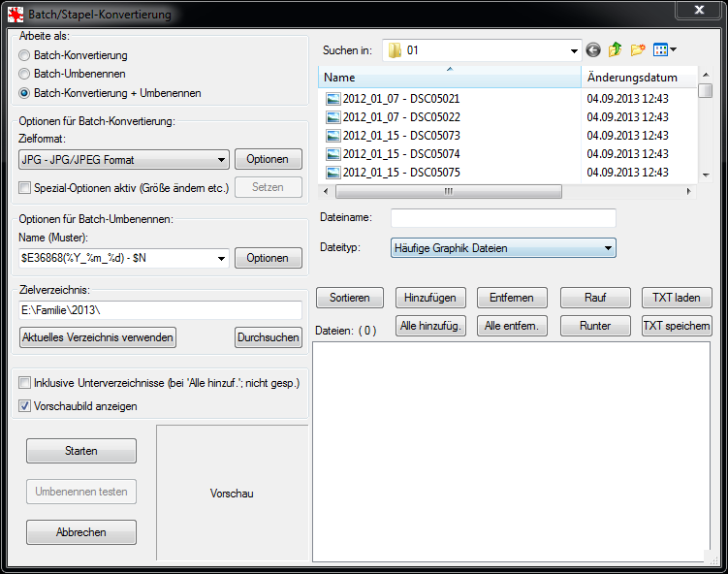728x574 pixels.
Task: Click in the Dateiname input field
Action: click(x=502, y=218)
